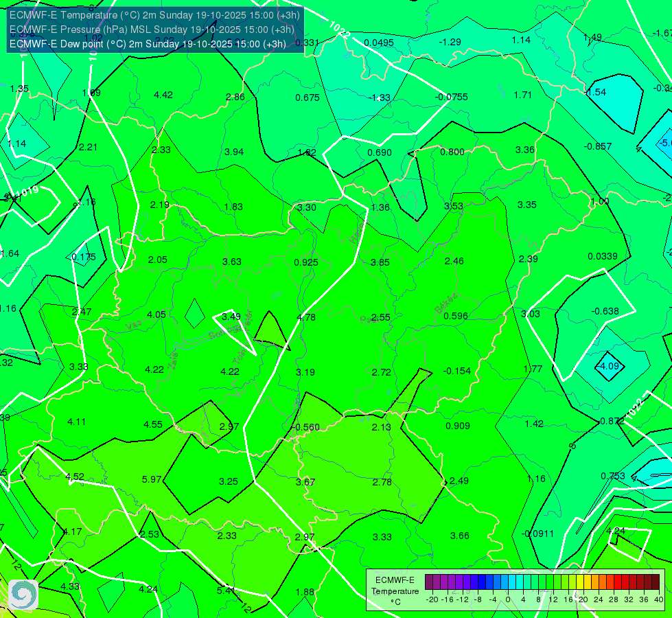
Task: Click the dew point value 0.0495
Action: [x=379, y=43]
